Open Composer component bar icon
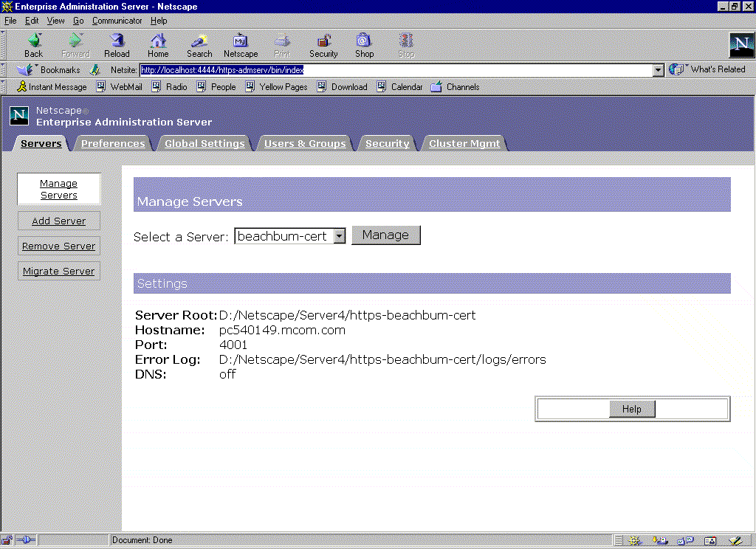 (735, 541)
